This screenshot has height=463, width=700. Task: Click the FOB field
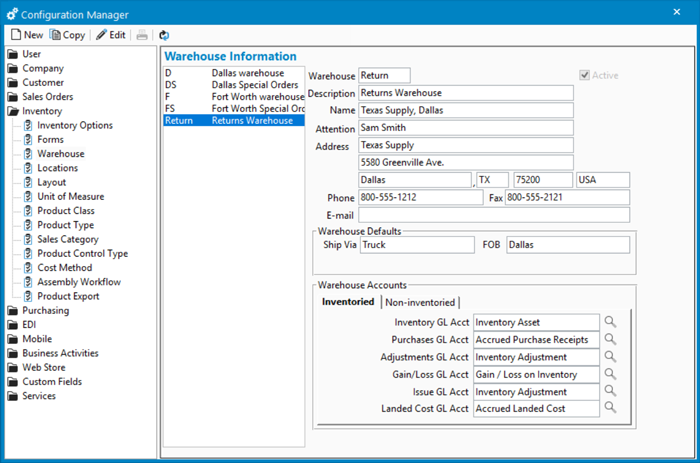point(568,245)
